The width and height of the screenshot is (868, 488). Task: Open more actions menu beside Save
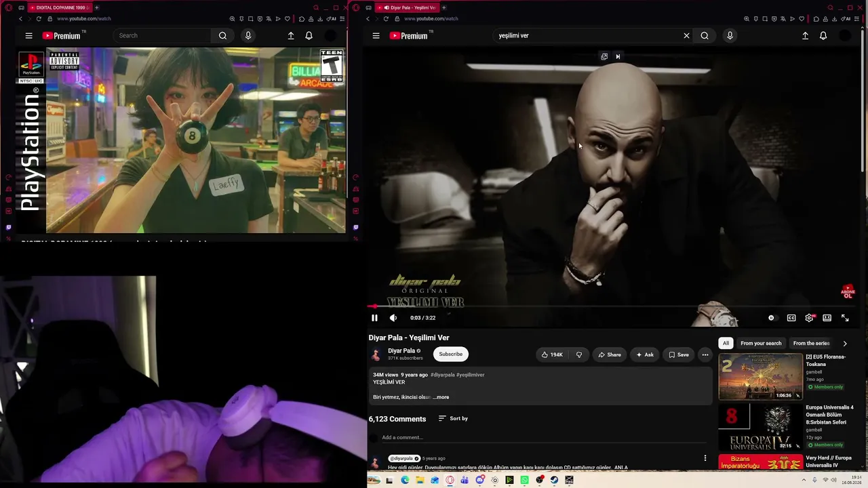point(705,354)
